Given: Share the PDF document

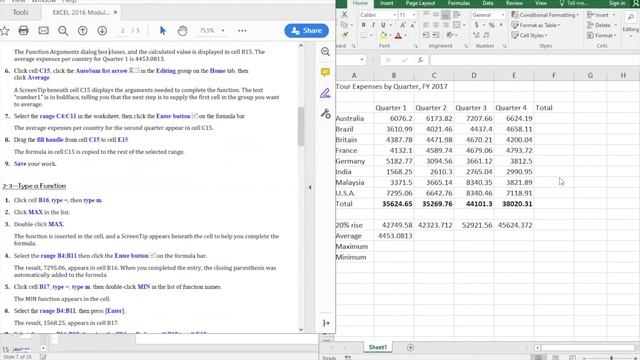Looking at the screenshot, I should point(307,31).
